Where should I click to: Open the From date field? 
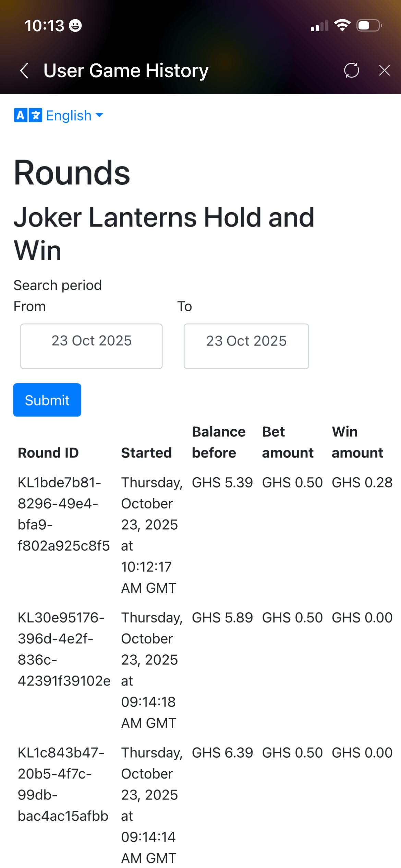point(91,346)
